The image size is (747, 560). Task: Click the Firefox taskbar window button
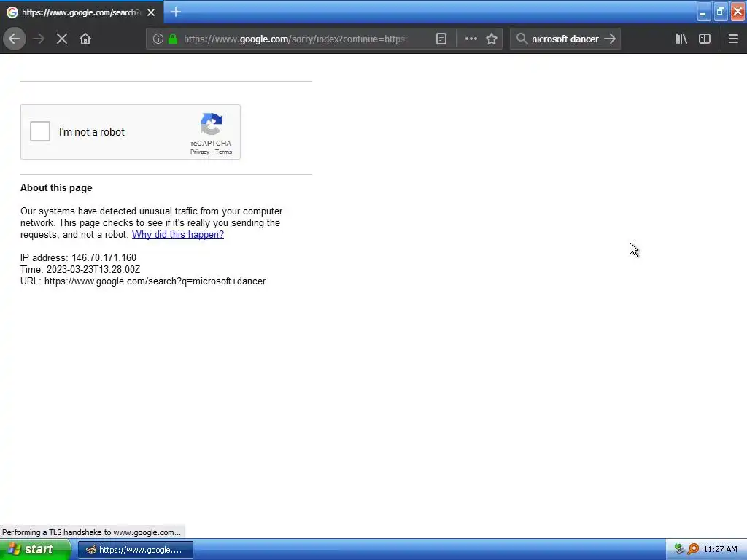136,550
